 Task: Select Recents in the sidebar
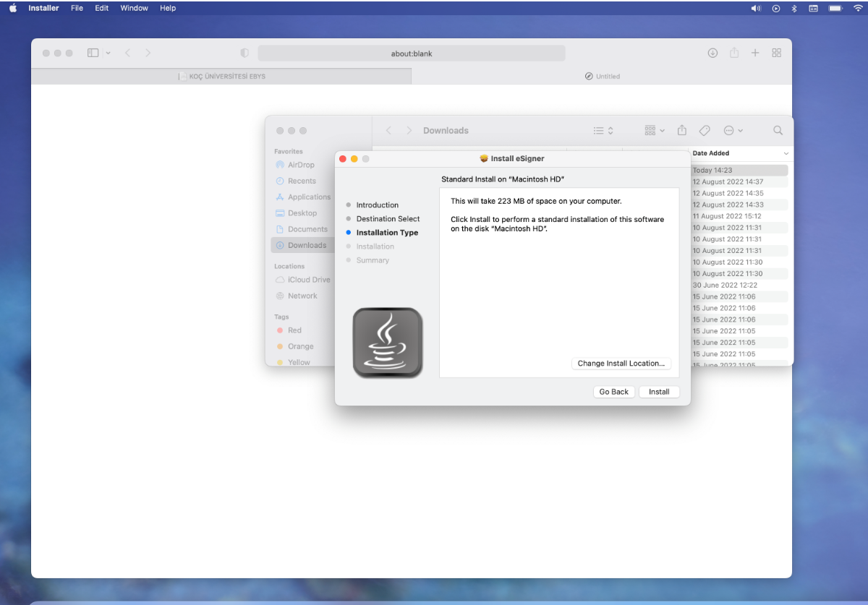299,181
